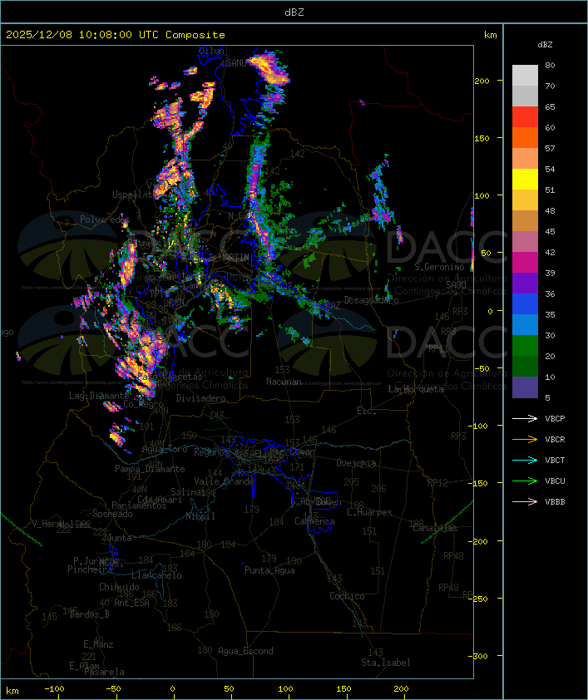Select the yellow 51-54 dBZ swatch
This screenshot has width=588, height=700.
click(x=525, y=179)
